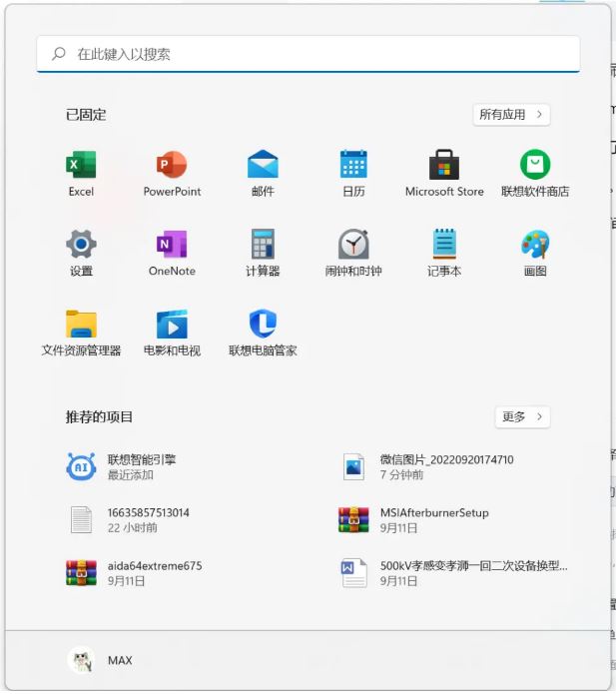Launch 记事本 notepad
The height and width of the screenshot is (694, 616).
(444, 254)
